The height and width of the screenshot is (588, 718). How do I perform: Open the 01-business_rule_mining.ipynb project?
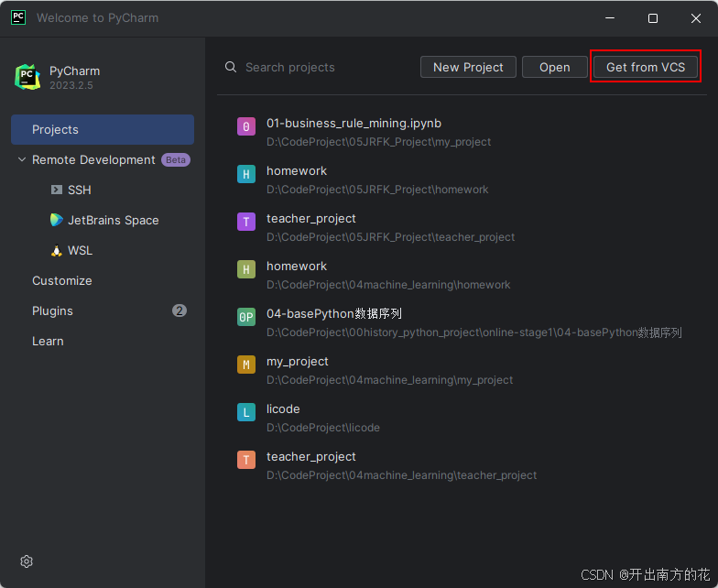462,132
